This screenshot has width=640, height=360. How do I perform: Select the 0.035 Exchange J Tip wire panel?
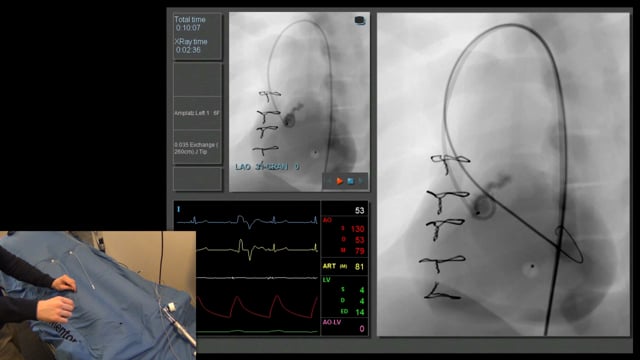click(x=198, y=147)
